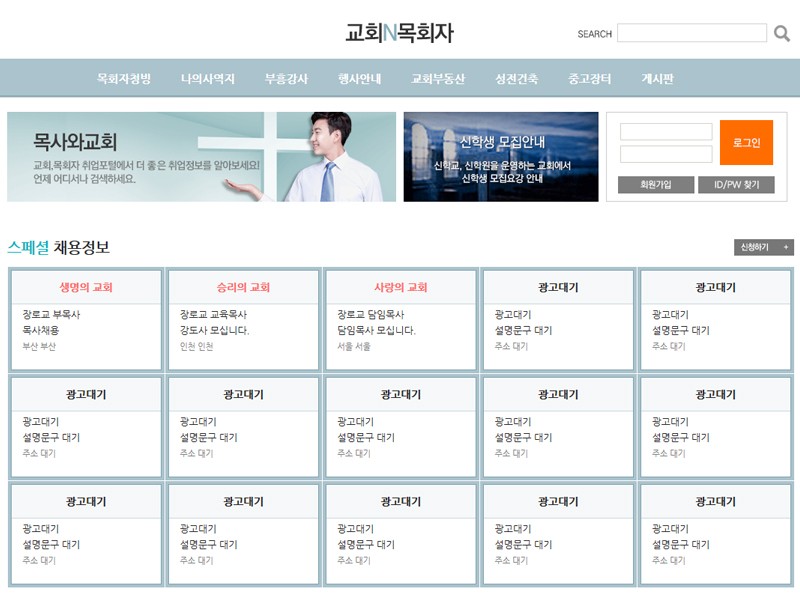Click the 장로교 부목사 text
This screenshot has width=800, height=600.
point(51,314)
